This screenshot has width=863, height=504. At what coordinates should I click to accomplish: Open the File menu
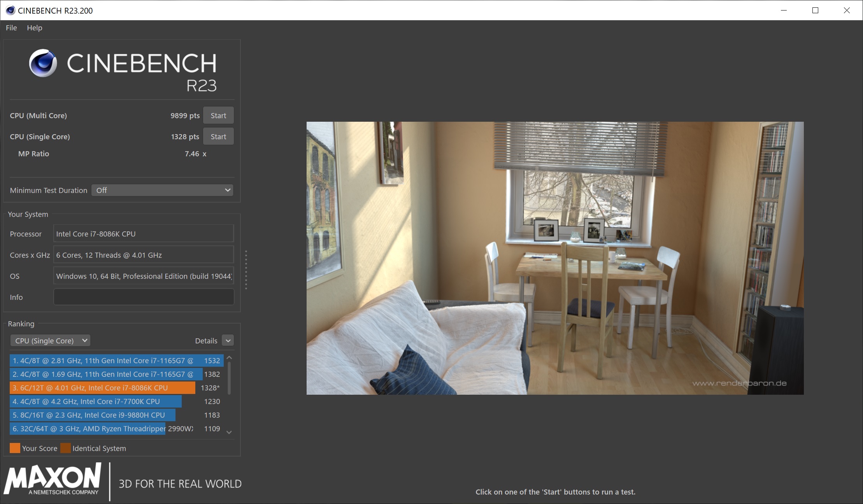(x=11, y=28)
